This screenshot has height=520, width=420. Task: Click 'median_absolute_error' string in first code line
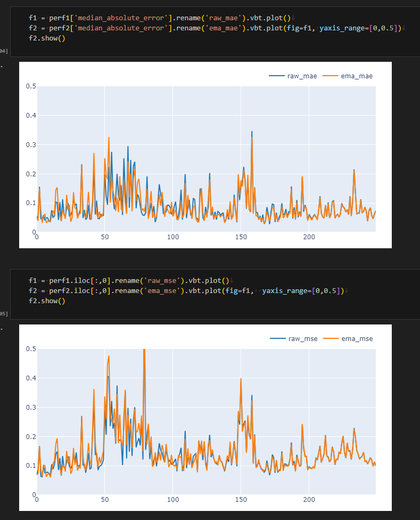coord(121,18)
